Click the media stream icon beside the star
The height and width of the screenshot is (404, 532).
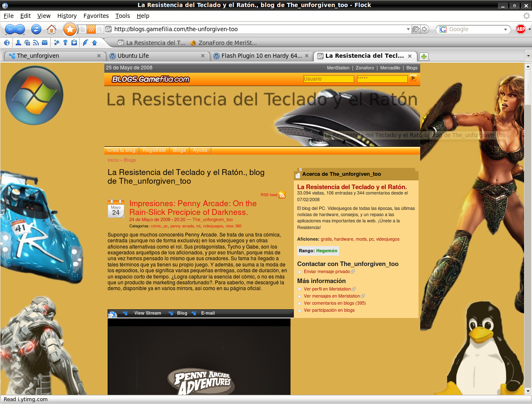click(82, 29)
